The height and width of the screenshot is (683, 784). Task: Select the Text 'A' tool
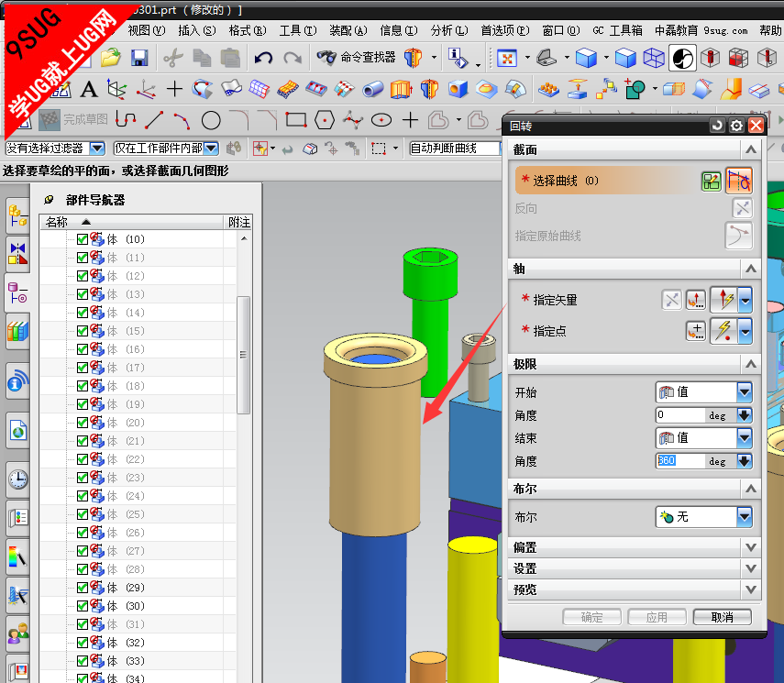89,90
